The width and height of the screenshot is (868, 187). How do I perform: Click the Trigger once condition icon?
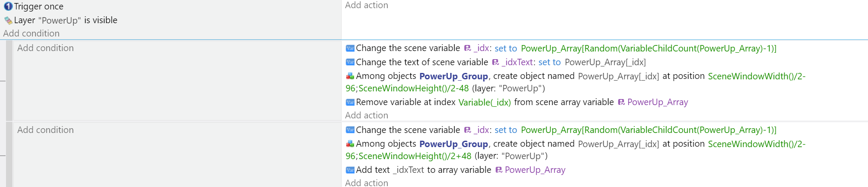8,6
